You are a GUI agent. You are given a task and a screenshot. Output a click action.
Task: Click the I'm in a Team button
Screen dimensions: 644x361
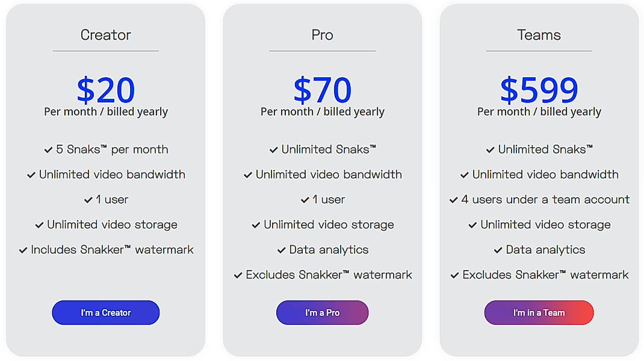[x=539, y=312]
